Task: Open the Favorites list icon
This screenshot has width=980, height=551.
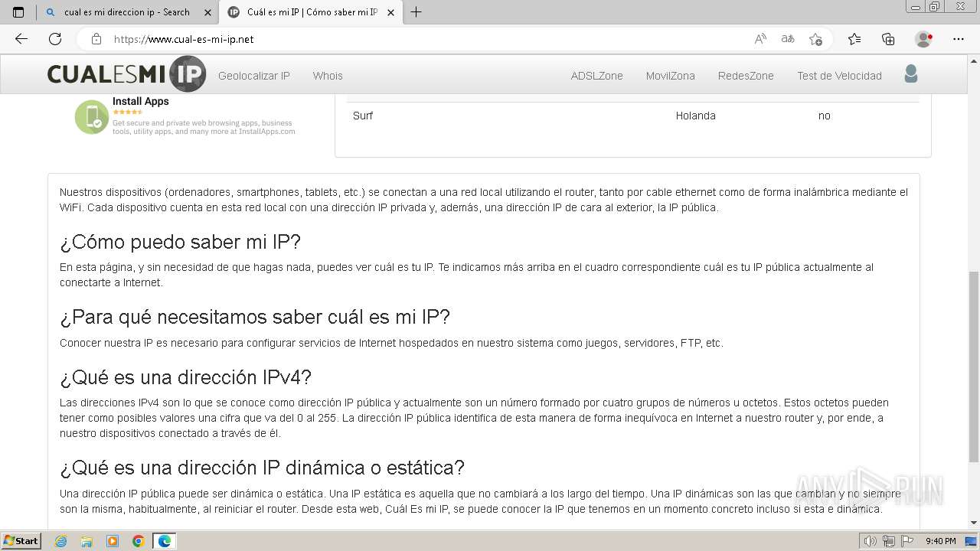Action: (854, 39)
